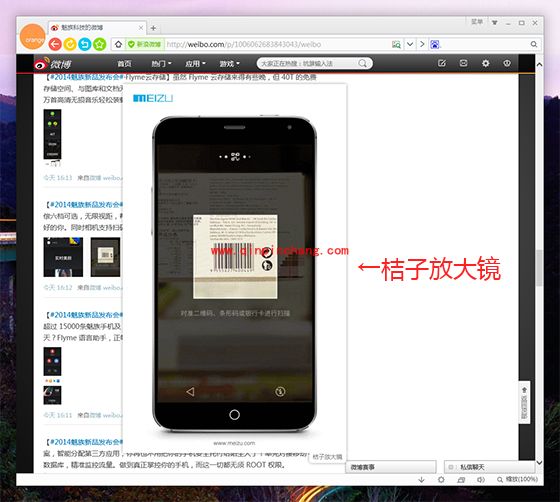Click the Weibo logo
The image size is (560, 502).
click(x=53, y=64)
